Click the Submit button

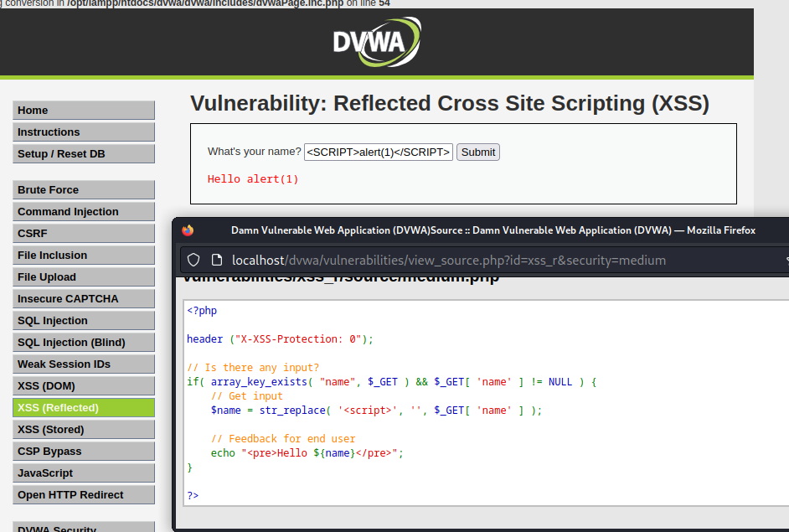point(478,152)
